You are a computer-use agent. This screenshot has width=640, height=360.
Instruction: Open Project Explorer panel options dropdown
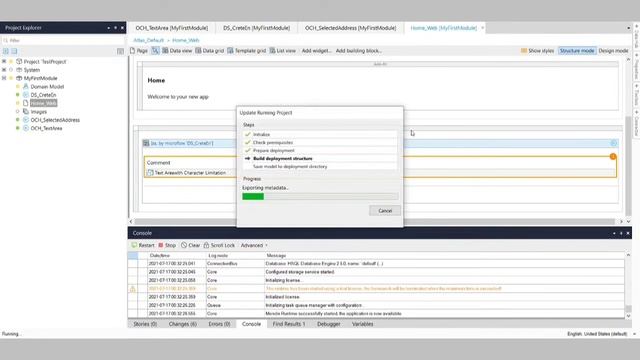click(109, 28)
